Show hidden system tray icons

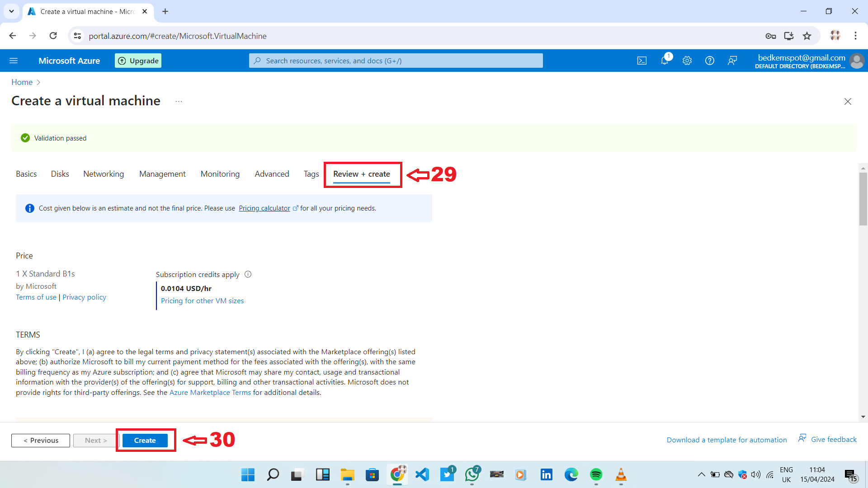[x=701, y=474]
